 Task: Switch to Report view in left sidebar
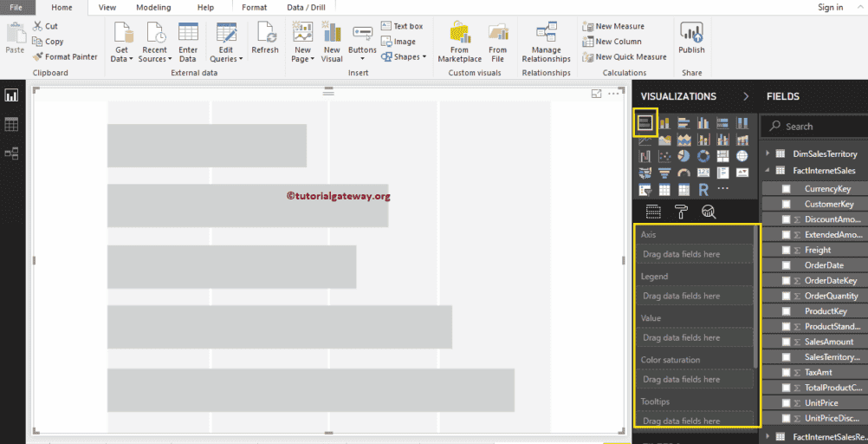11,95
